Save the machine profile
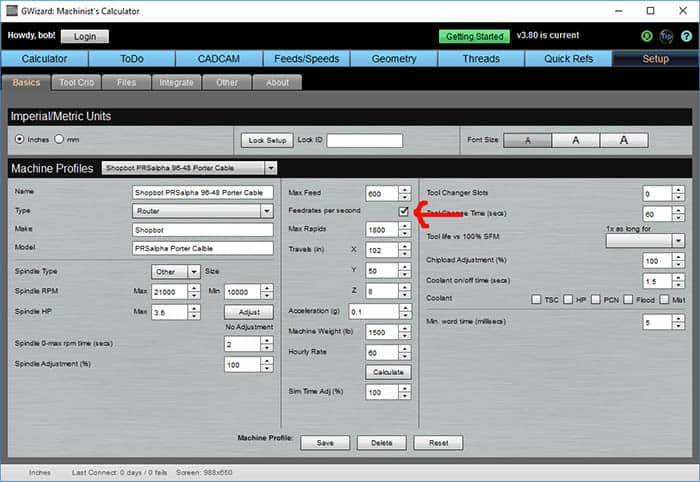Screen dimensions: 700x482 coord(325,443)
